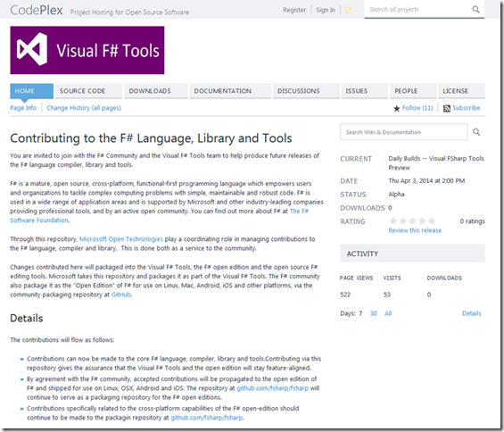Rate release with third star

pyautogui.click(x=413, y=220)
